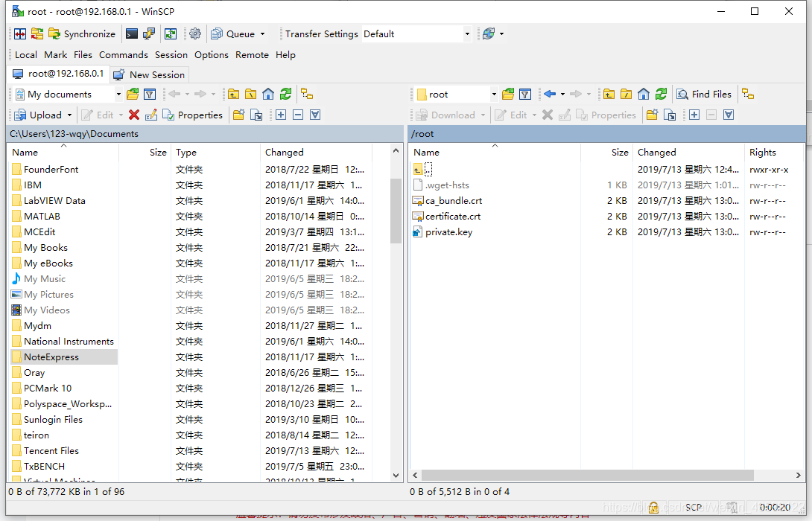Click the local filter icon
The width and height of the screenshot is (812, 521).
coord(150,95)
